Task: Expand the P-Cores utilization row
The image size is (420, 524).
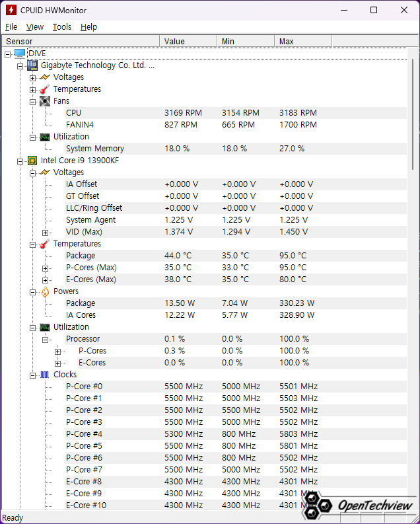Action: 57,352
